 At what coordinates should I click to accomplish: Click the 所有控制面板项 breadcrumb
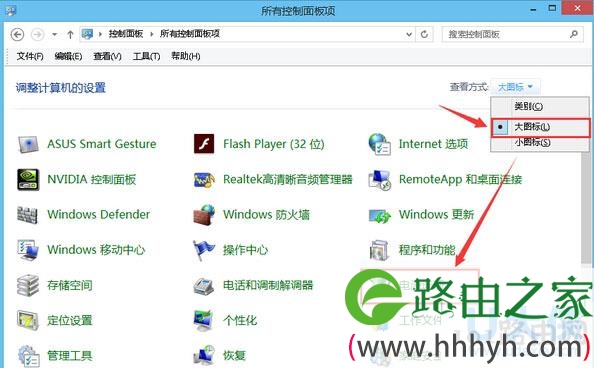pyautogui.click(x=190, y=34)
